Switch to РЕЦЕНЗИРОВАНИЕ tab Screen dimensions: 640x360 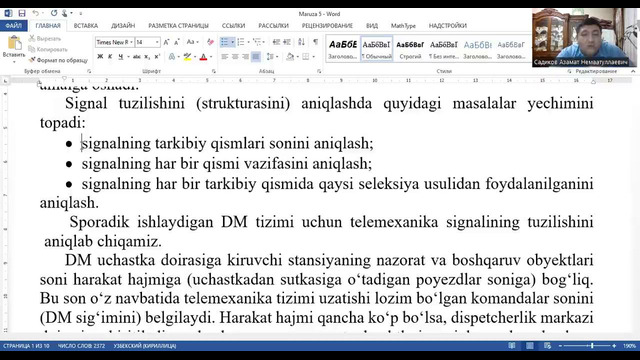(x=327, y=25)
